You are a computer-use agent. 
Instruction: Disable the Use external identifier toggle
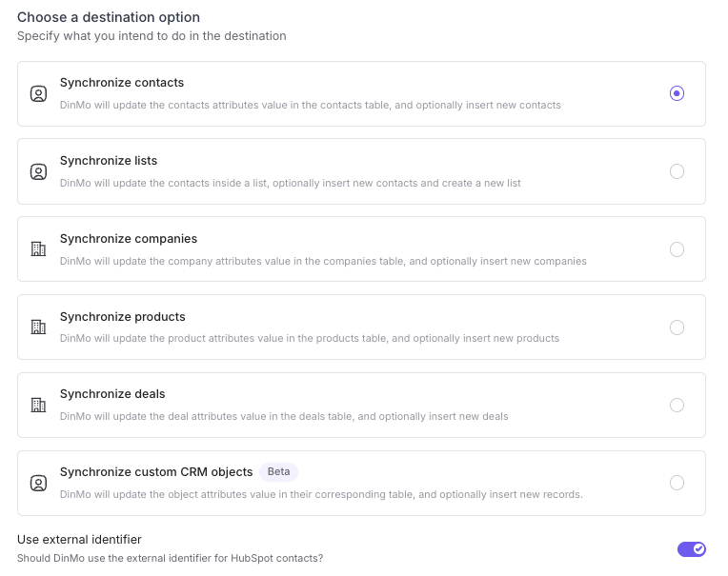click(x=691, y=549)
